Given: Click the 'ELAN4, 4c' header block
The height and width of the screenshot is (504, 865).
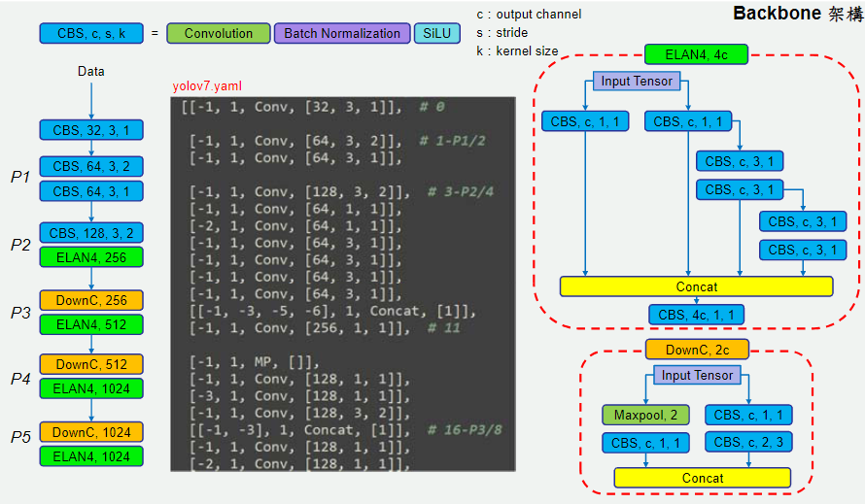Looking at the screenshot, I should (696, 54).
